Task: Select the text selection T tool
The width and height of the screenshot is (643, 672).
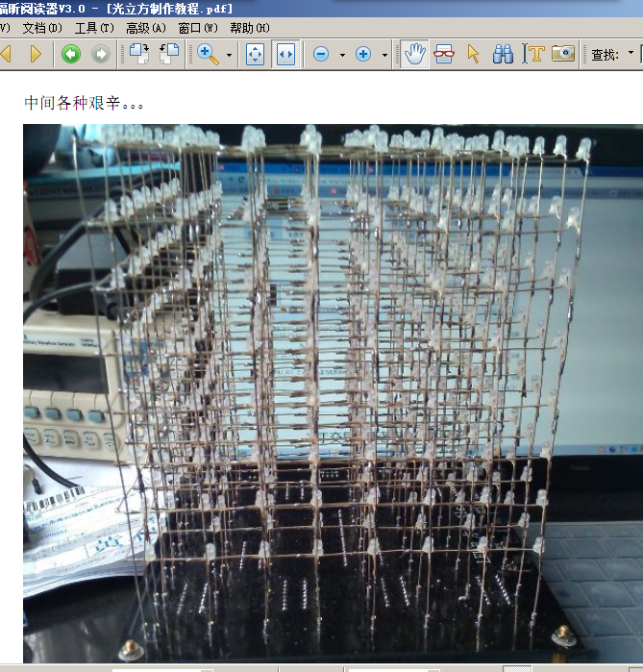Action: [534, 55]
